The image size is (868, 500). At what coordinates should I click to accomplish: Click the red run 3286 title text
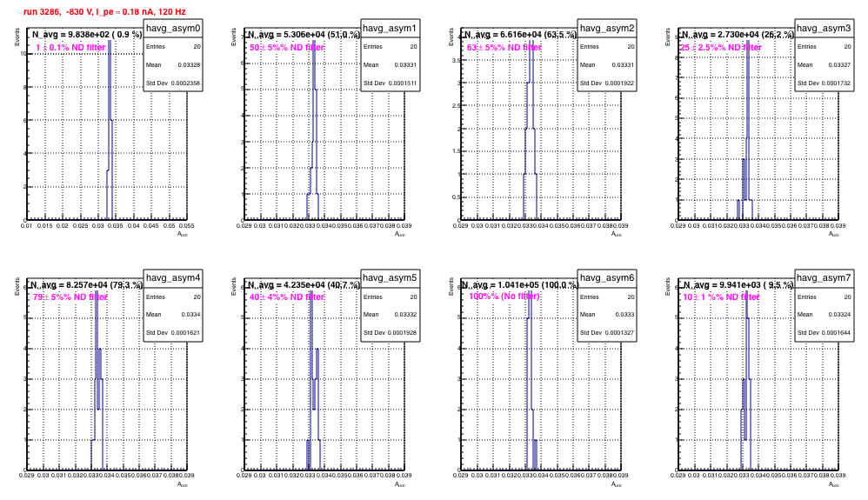click(104, 11)
